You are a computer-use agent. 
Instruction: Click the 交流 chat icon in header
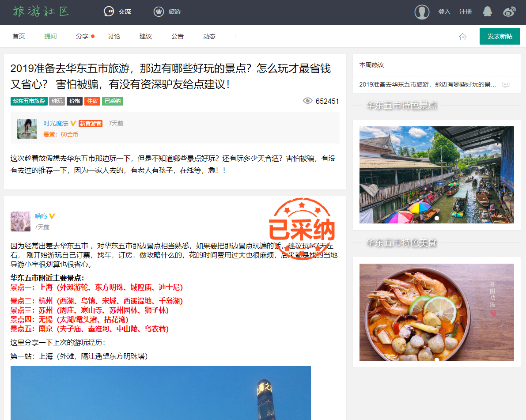(x=109, y=11)
